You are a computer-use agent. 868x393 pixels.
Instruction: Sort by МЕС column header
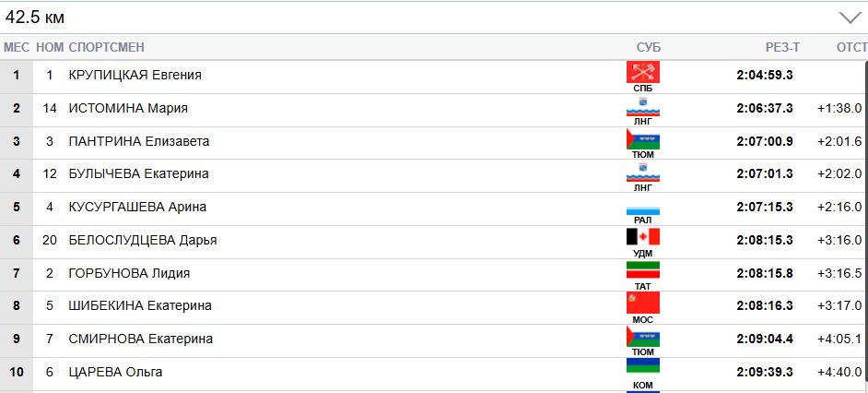coord(17,48)
